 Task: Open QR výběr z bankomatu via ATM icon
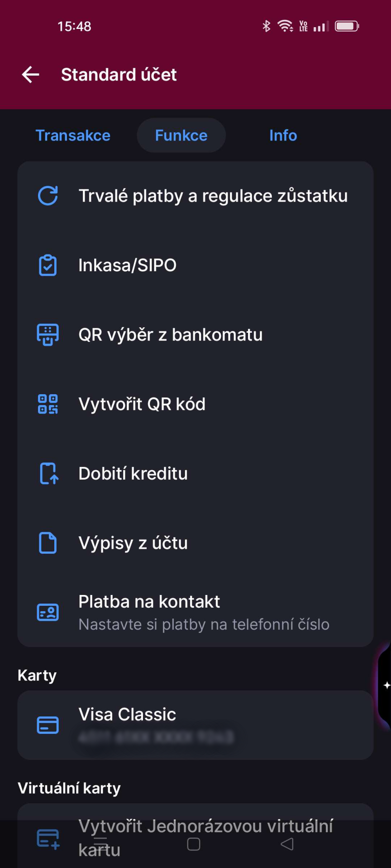48,335
